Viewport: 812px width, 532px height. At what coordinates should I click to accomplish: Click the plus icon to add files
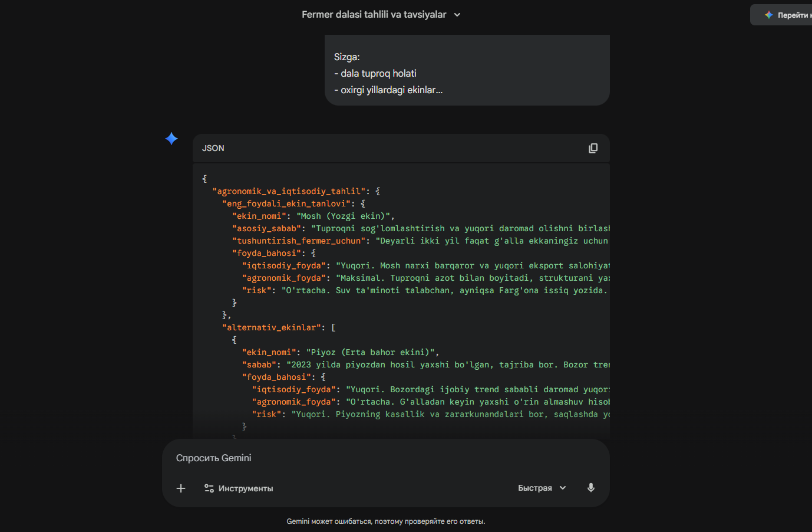(x=181, y=488)
